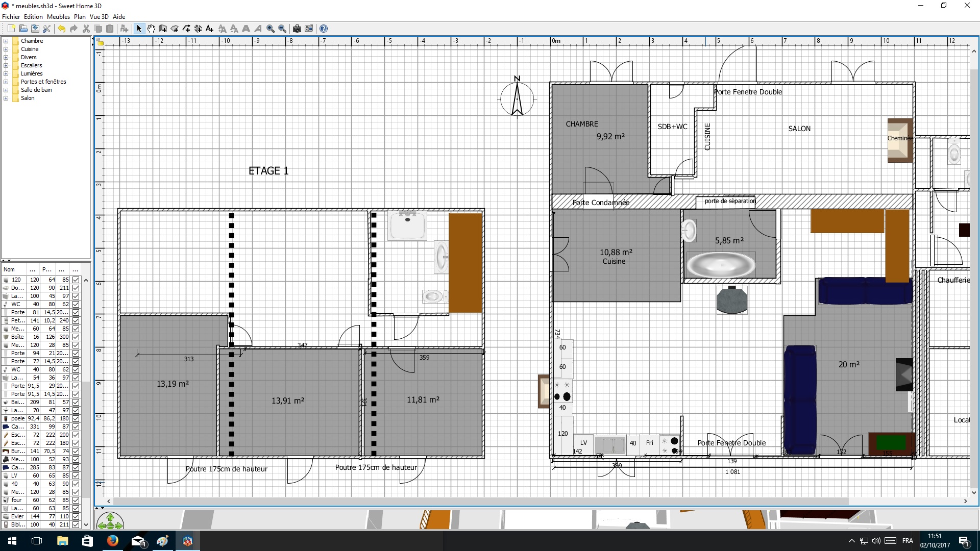Uncheck visibility of the Boîte furniture row
This screenshot has width=980, height=551.
point(76,337)
